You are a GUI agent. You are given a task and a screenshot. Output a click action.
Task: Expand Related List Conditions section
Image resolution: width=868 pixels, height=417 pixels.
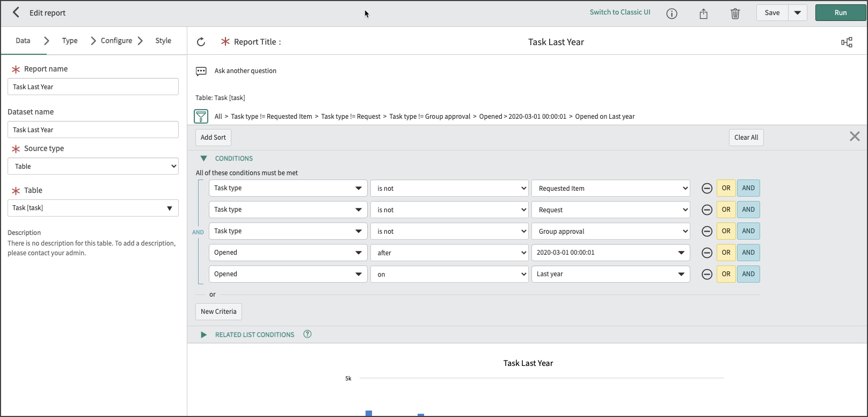(x=203, y=335)
